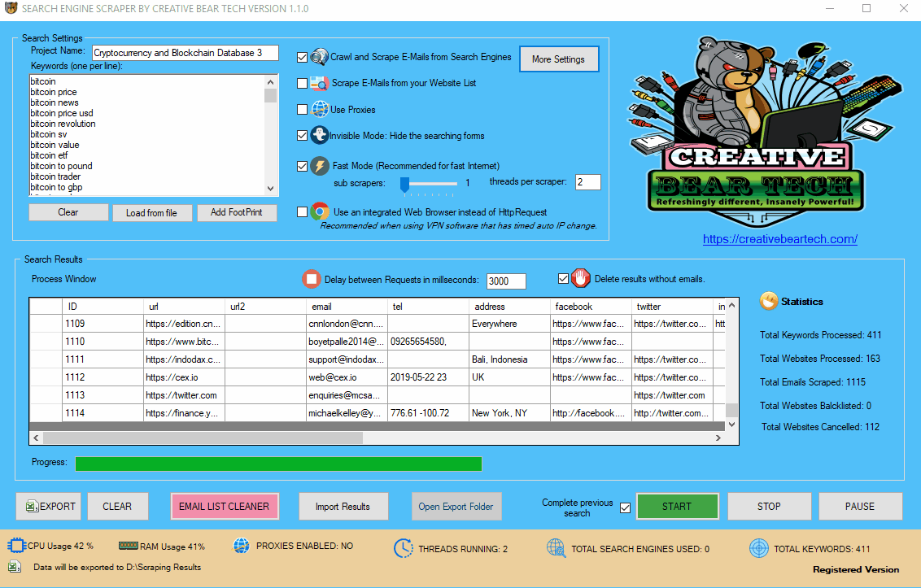This screenshot has width=921, height=588.
Task: Toggle Delete results without emails checkbox
Action: (563, 278)
